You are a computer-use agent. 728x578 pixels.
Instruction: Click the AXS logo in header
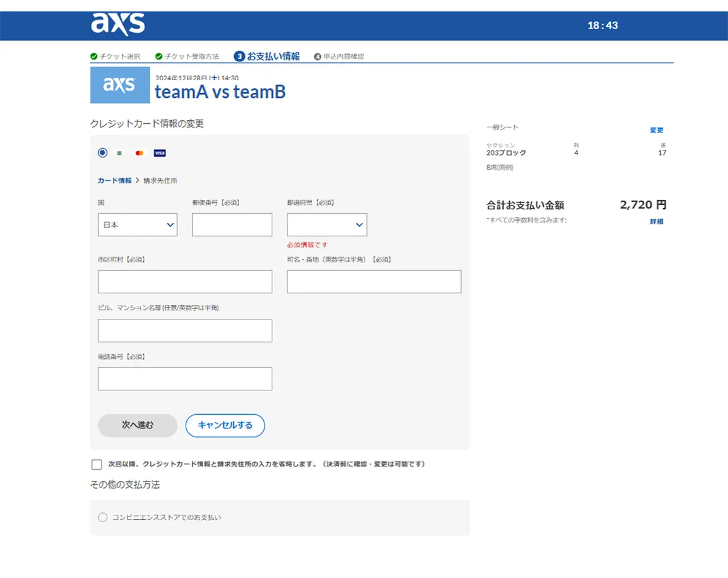tap(118, 24)
